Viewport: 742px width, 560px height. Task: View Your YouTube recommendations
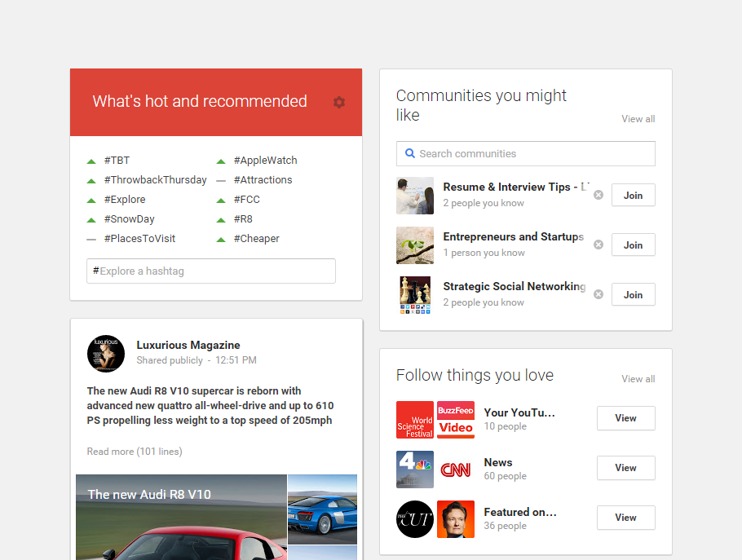(x=625, y=418)
